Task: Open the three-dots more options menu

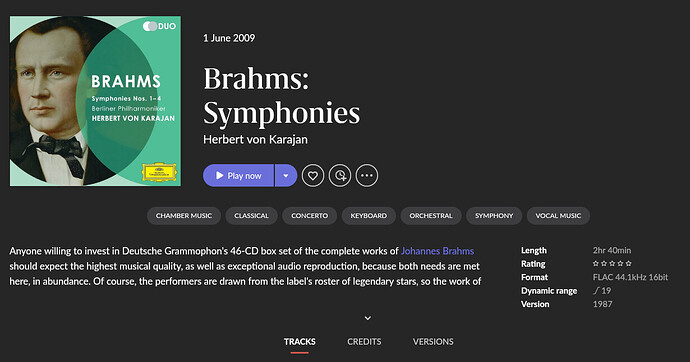Action: 367,176
